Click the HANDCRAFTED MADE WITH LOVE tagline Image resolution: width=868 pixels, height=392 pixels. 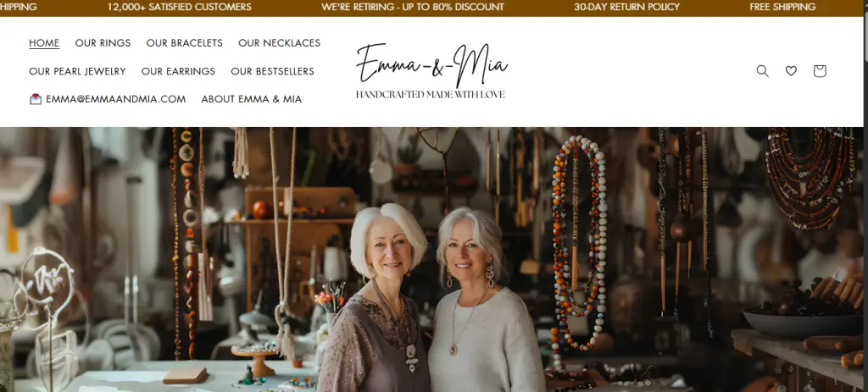click(430, 95)
